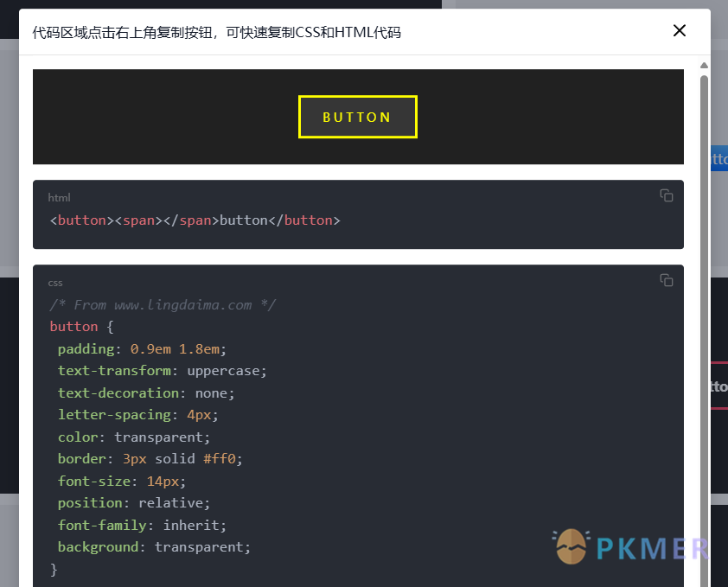This screenshot has height=587, width=728.
Task: Click the 'button {' selector line
Action: 82,327
